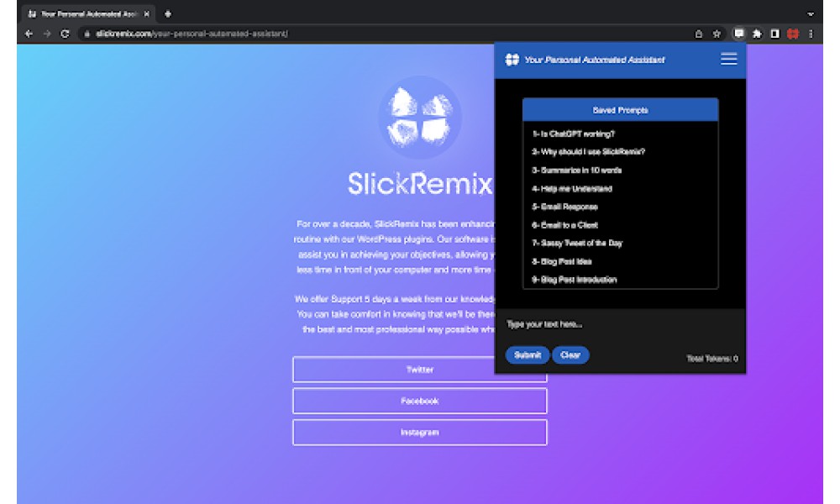Click the Submit button
This screenshot has width=840, height=504.
(x=528, y=355)
